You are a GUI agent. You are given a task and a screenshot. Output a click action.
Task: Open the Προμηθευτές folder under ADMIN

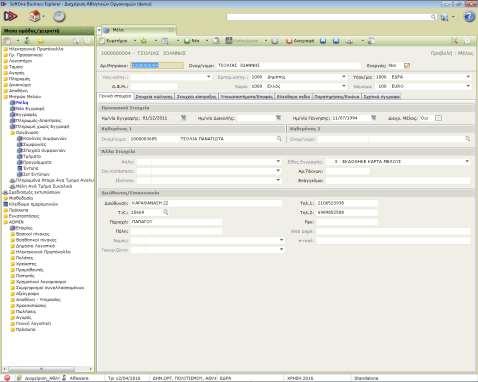tap(29, 270)
